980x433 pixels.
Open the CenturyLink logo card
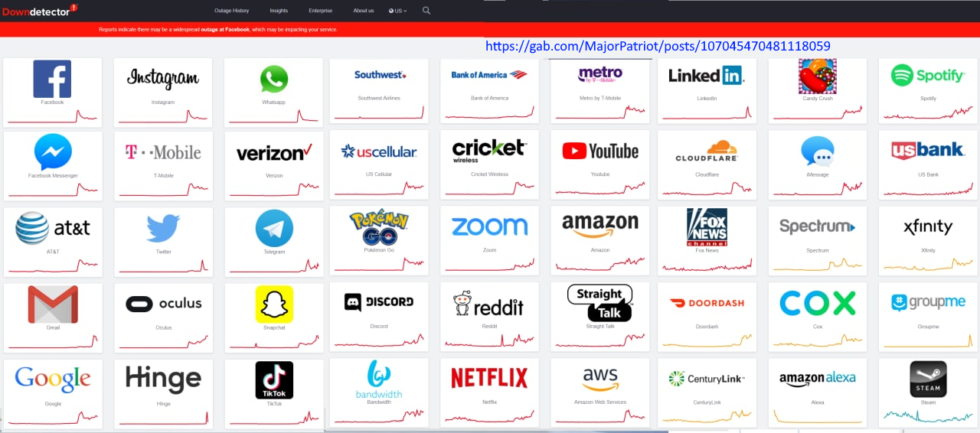pos(707,392)
